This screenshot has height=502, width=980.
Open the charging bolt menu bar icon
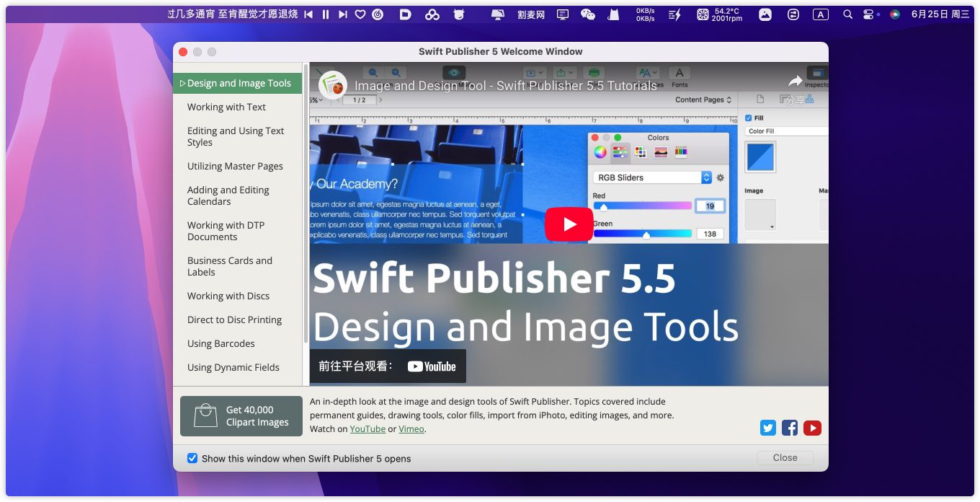coord(674,14)
